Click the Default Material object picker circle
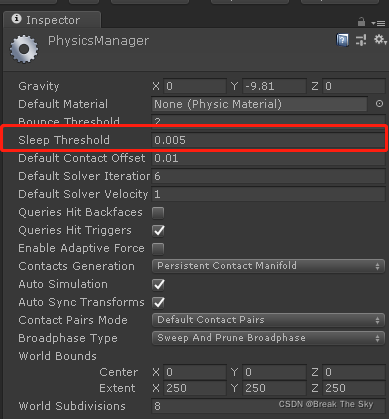Screen dimensions: 389x419 [379, 104]
